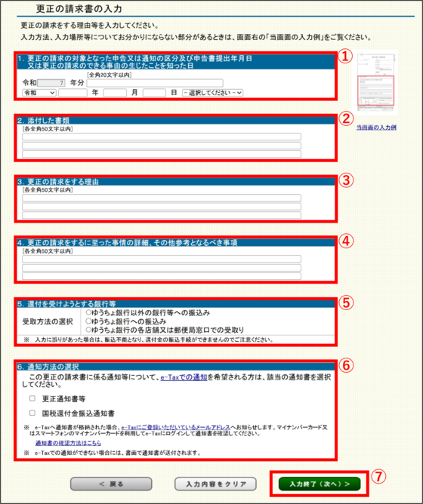Click second line of 更正の請求をする理由
423x504 pixels.
(x=162, y=207)
